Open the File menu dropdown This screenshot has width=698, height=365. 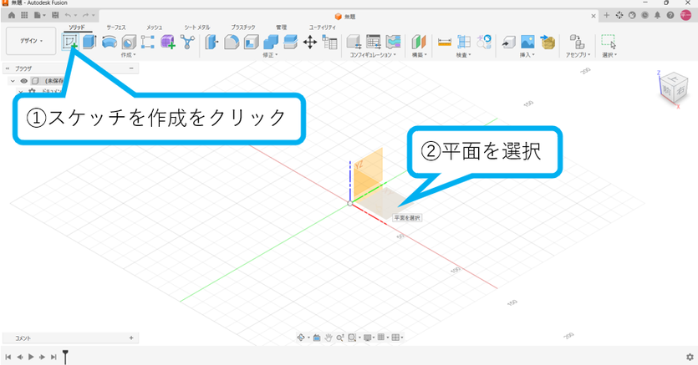[x=40, y=15]
